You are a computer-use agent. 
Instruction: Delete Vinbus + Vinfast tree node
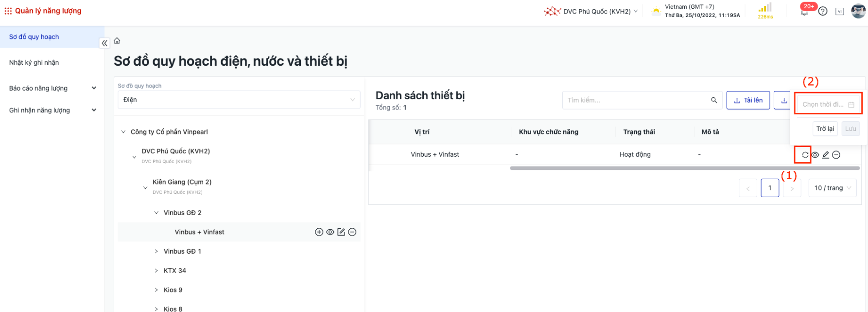point(352,232)
